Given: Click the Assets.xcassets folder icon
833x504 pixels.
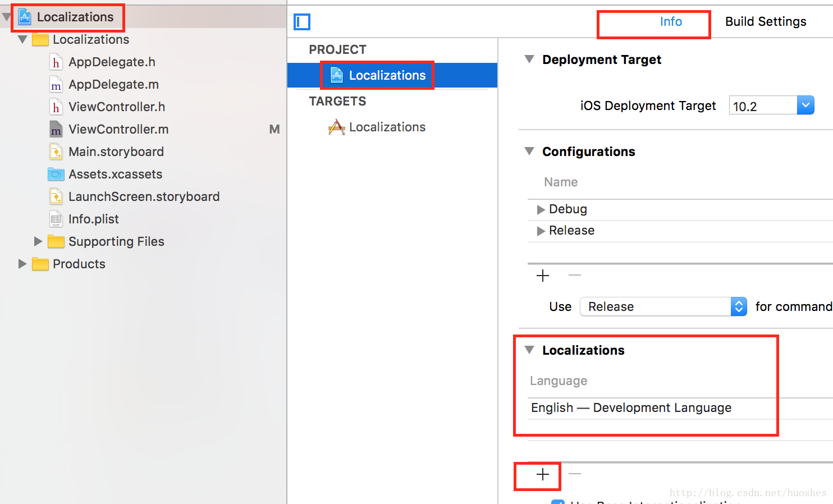Looking at the screenshot, I should pos(56,175).
